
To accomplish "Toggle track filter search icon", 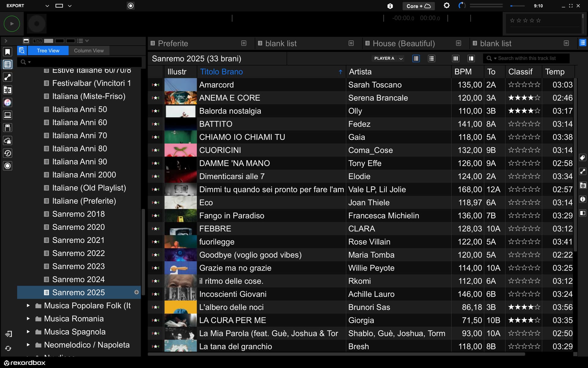I will 21,51.
